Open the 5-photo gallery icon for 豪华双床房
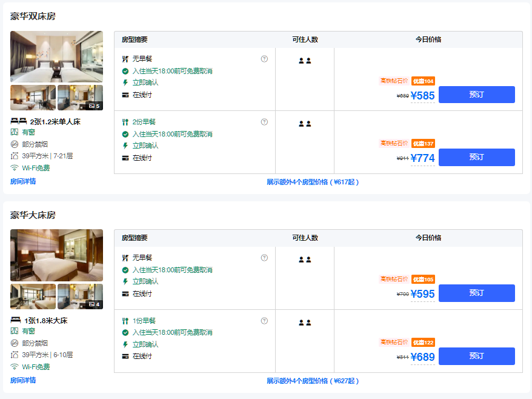Viewport: 532px width, 399px height. pos(94,106)
